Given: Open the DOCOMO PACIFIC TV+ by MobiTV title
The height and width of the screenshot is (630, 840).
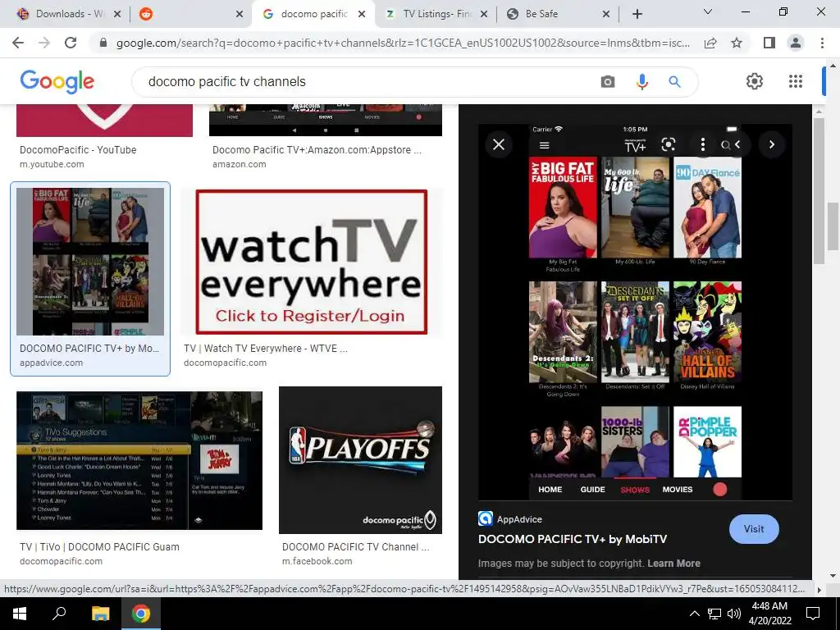Looking at the screenshot, I should coord(572,540).
